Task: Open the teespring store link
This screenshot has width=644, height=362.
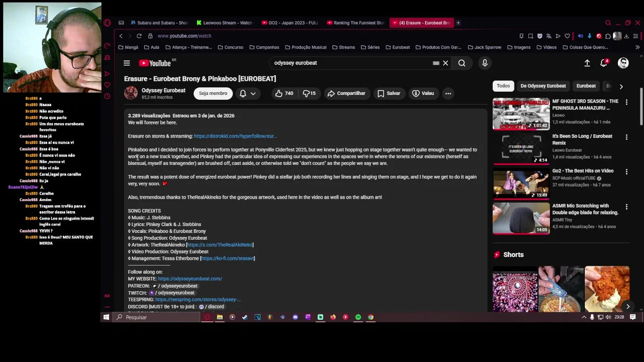Action: [198, 300]
